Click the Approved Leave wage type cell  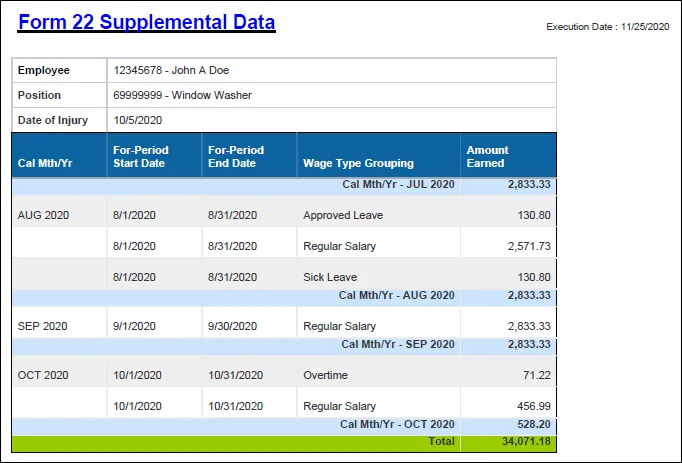tap(342, 215)
